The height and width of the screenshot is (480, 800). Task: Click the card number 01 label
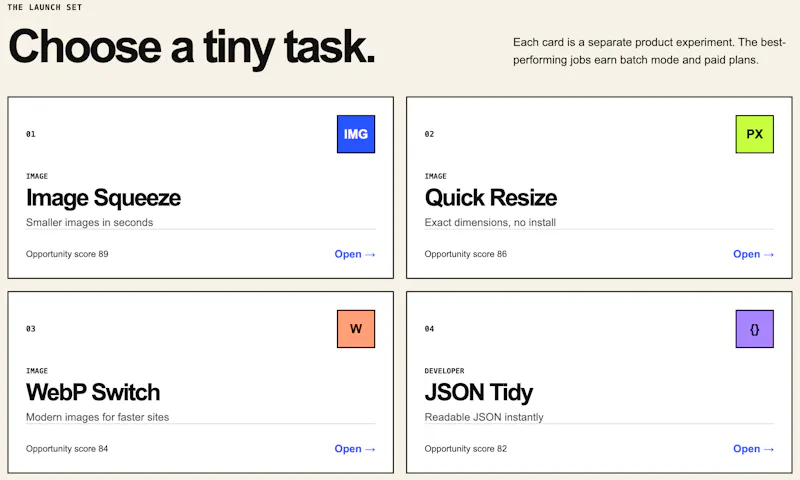[x=31, y=134]
